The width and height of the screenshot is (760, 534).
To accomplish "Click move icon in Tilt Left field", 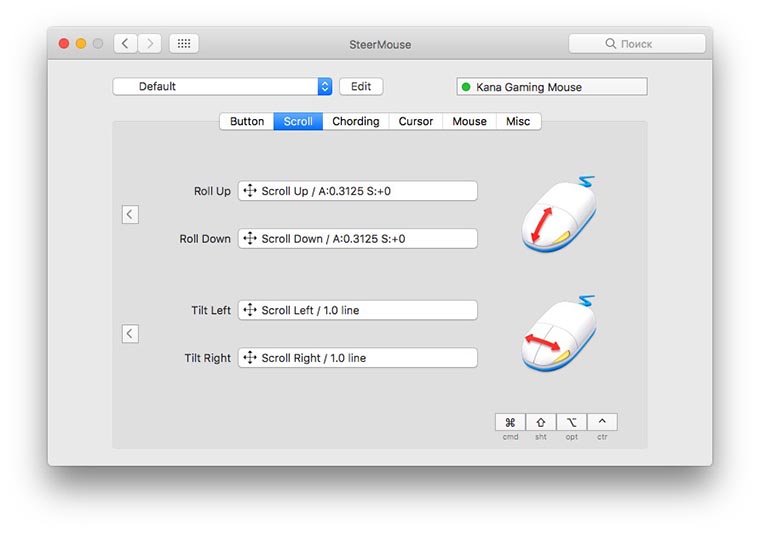I will [250, 310].
